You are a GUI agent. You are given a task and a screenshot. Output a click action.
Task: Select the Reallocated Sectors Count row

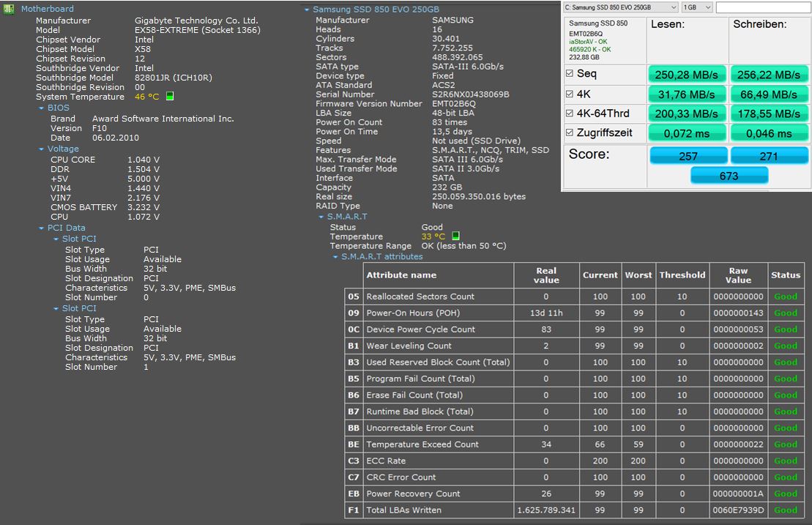click(x=574, y=297)
